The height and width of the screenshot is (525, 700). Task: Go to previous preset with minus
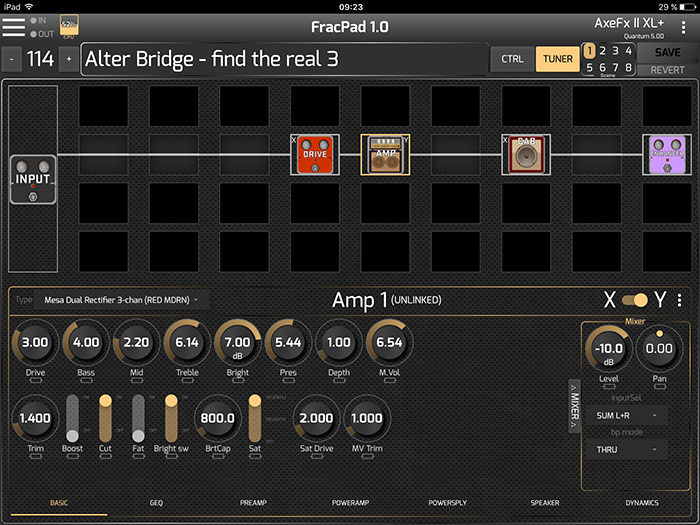pos(12,59)
